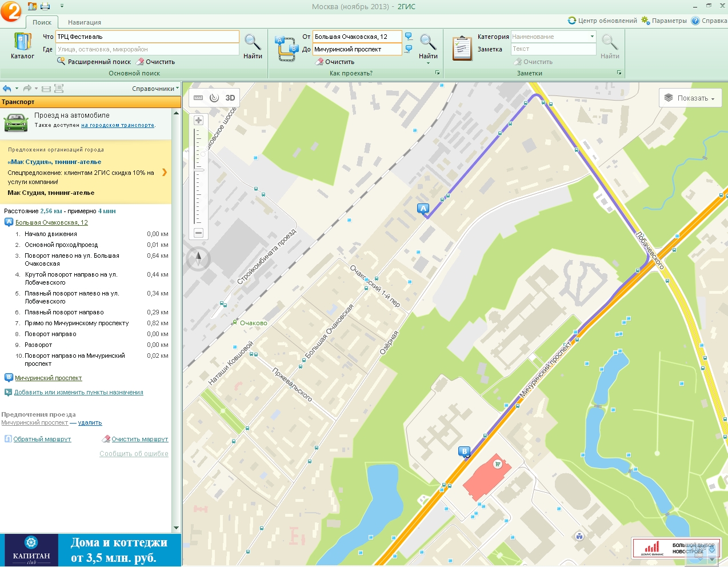Click the Найти magnifier for route search

coord(428,46)
